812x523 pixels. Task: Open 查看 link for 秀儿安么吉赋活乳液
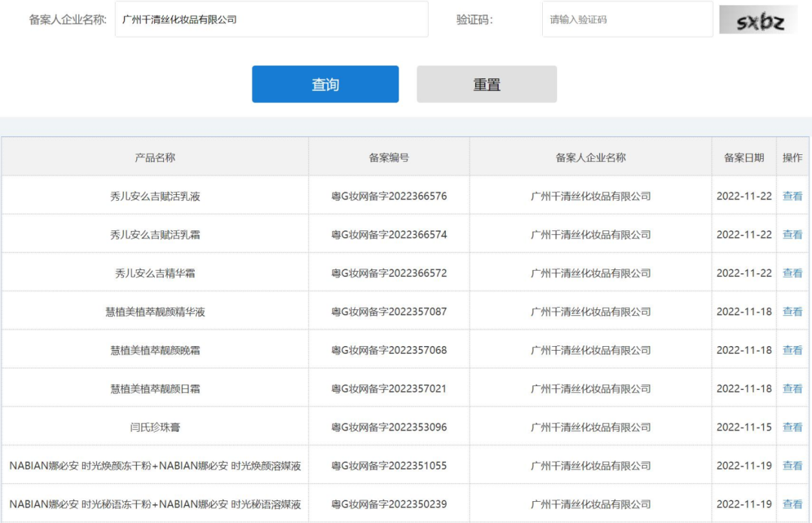click(x=792, y=196)
